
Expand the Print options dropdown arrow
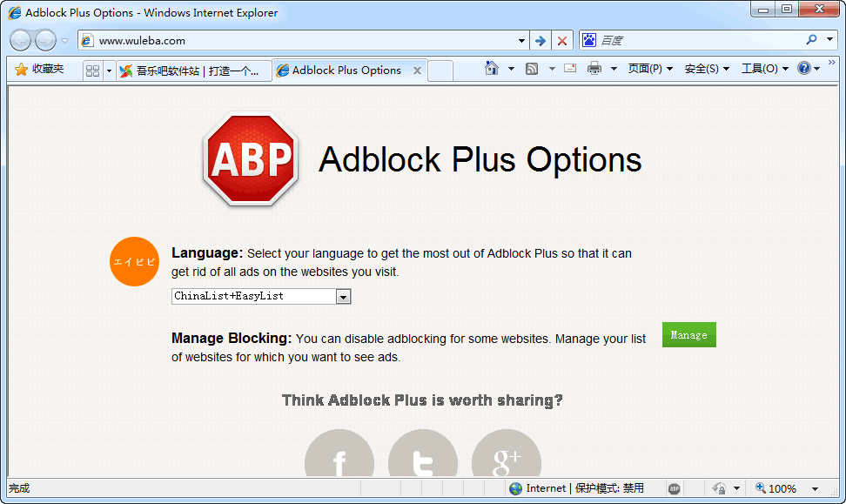614,69
